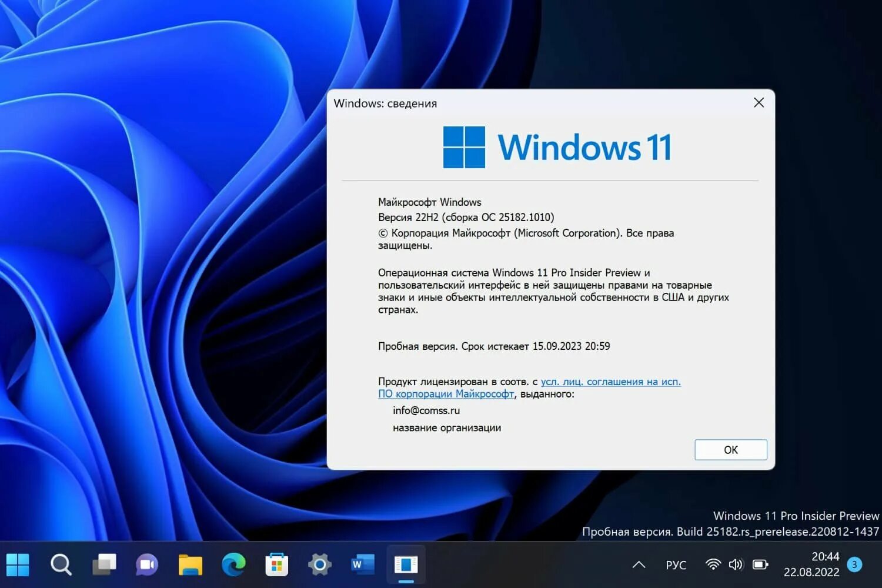Click the Windows: сведения title bar text
This screenshot has width=882, height=588.
pyautogui.click(x=385, y=103)
